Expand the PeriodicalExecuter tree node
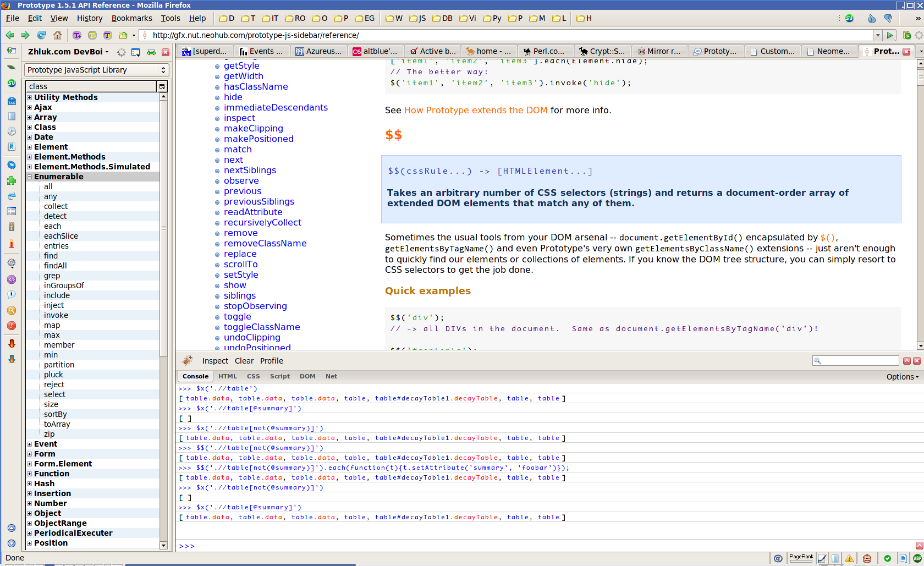The width and height of the screenshot is (924, 566). [x=30, y=533]
